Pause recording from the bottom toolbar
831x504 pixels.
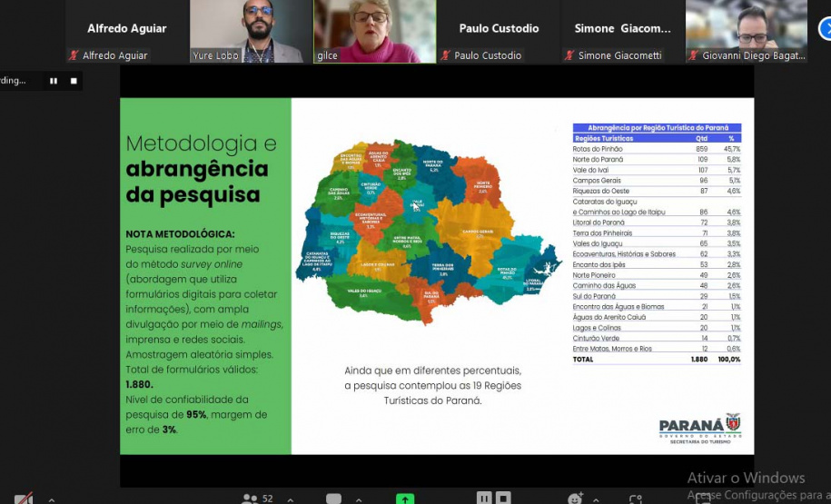pos(484,498)
